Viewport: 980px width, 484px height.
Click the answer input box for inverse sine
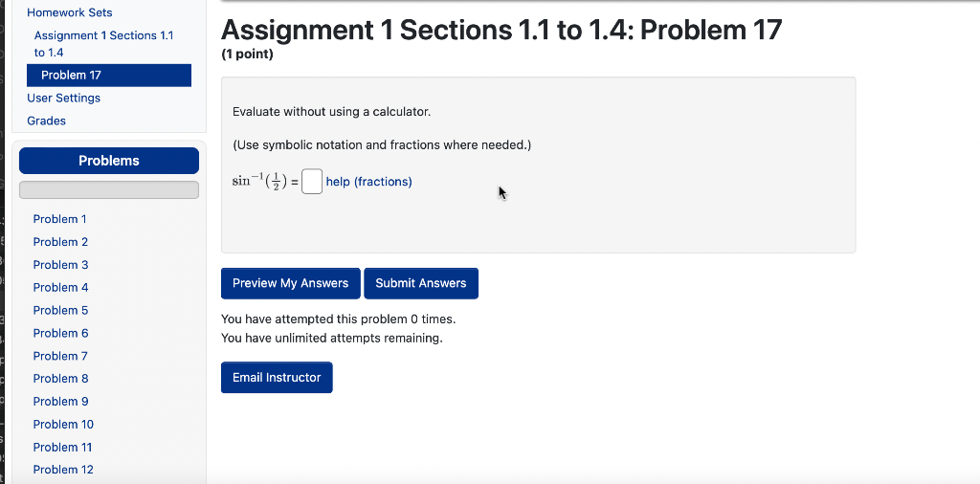(312, 182)
